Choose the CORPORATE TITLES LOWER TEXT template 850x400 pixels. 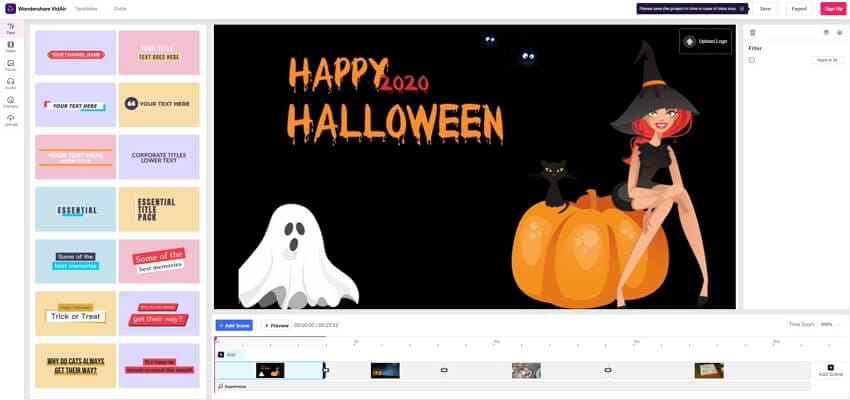click(x=159, y=157)
